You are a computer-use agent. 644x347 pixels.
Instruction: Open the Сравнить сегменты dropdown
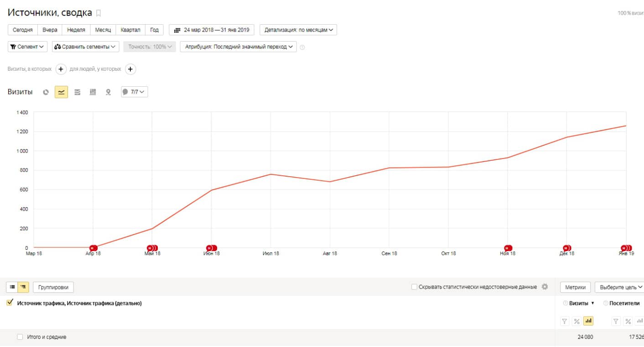[x=85, y=47]
